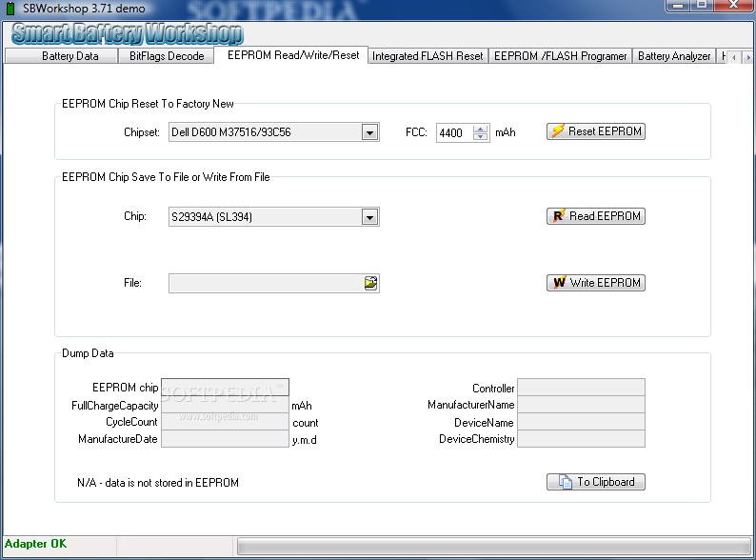Click the DeviceChemistry field
The height and width of the screenshot is (560, 756).
(581, 438)
